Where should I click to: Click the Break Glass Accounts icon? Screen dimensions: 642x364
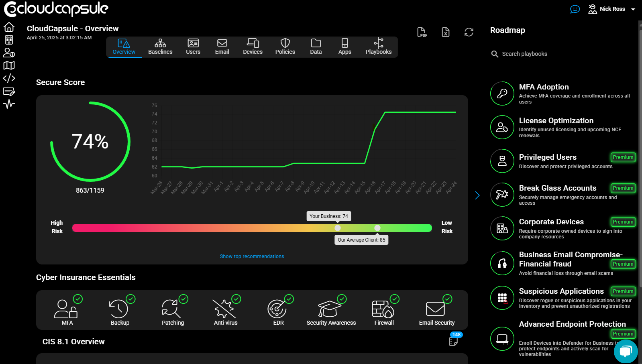[502, 195]
